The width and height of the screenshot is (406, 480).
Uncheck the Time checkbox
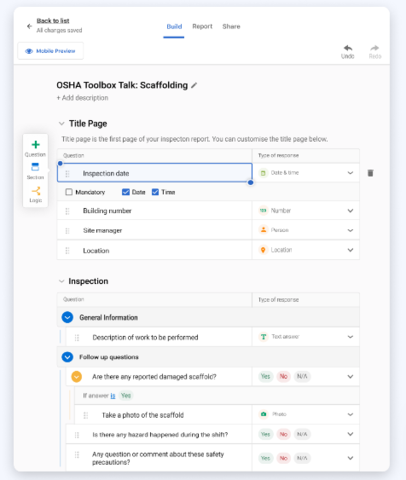155,192
